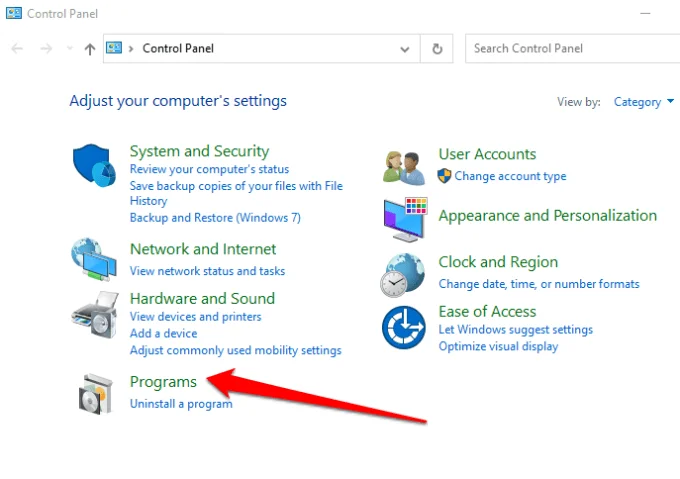The width and height of the screenshot is (680, 479).
Task: Open the Ease of Access icon
Action: point(404,328)
